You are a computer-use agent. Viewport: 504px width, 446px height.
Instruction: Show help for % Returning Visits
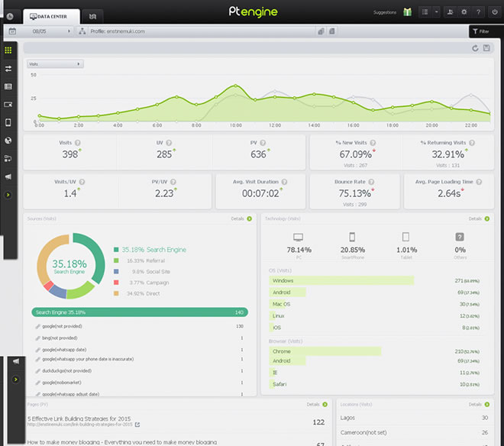(x=472, y=143)
